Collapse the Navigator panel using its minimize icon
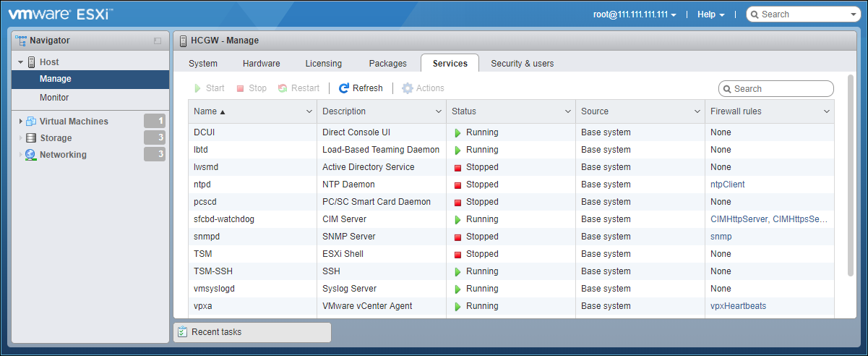Viewport: 868px width, 356px height. pos(158,41)
